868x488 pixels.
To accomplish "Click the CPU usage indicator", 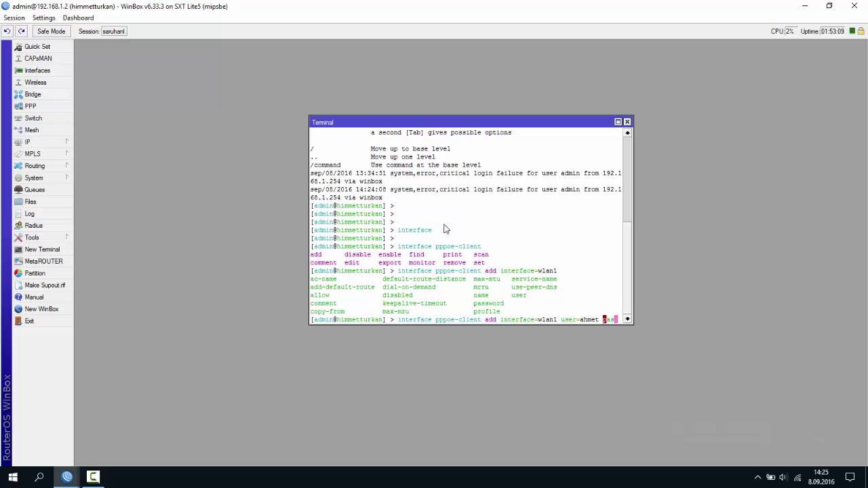I will (x=783, y=31).
